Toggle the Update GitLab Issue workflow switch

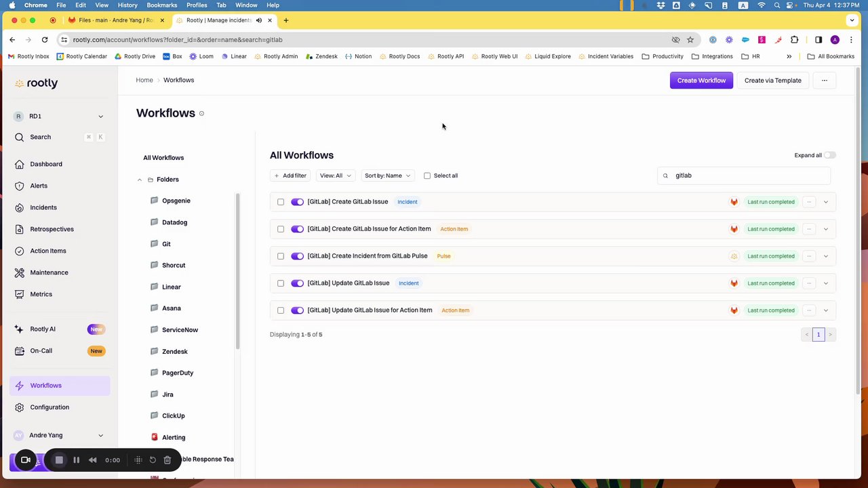tap(297, 283)
